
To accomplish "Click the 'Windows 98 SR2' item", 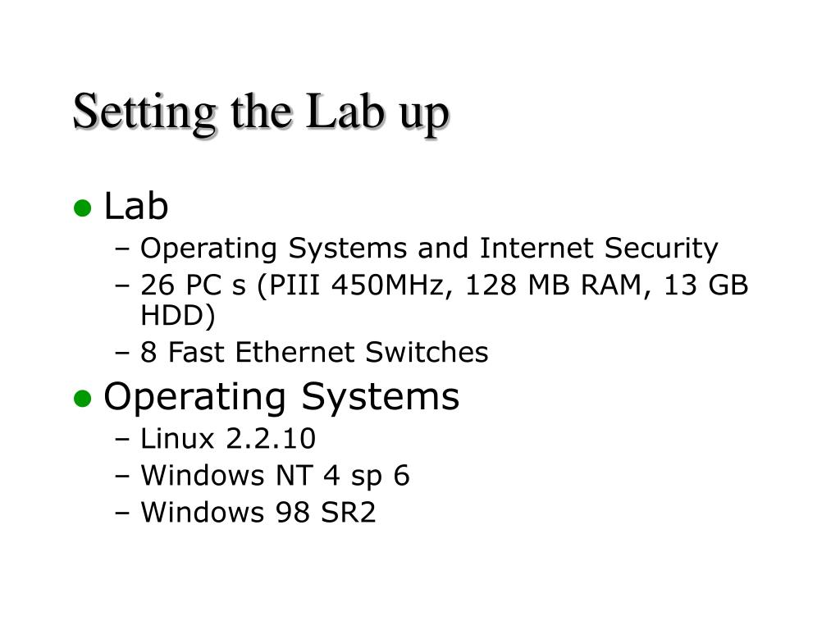I will [258, 512].
